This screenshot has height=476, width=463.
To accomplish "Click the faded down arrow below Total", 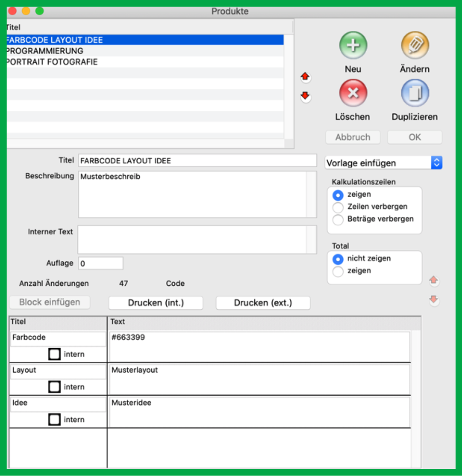I will pos(434,300).
